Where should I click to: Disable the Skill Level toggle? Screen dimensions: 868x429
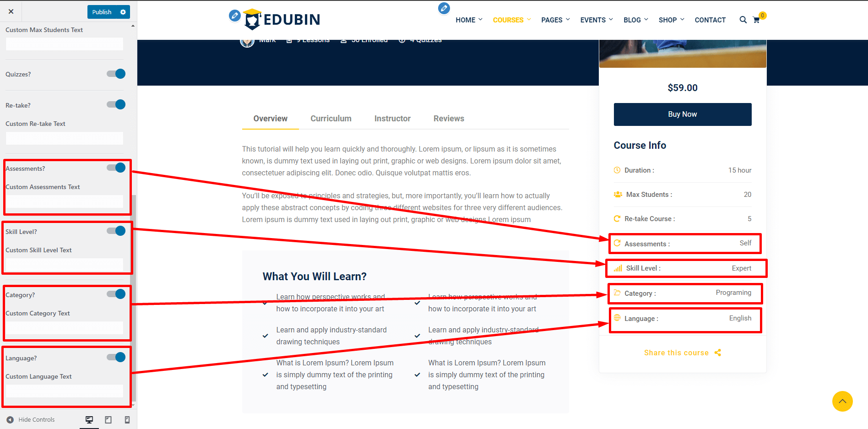point(116,231)
